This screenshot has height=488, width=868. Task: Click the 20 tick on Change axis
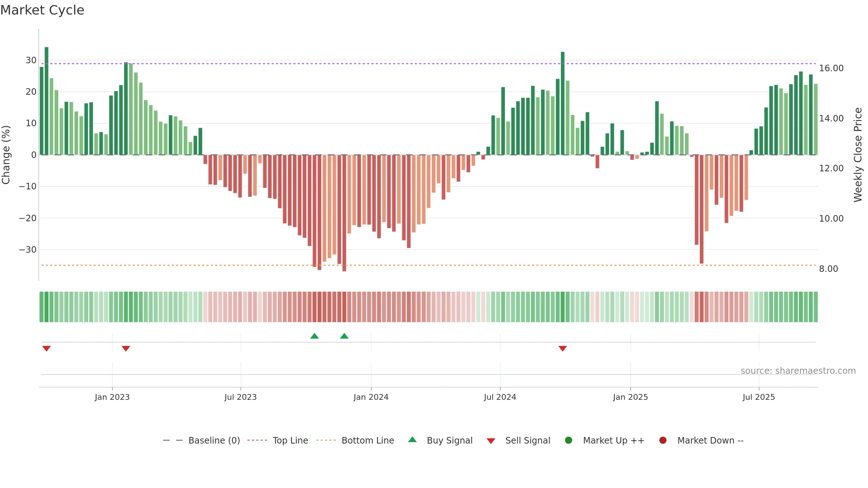(x=31, y=92)
